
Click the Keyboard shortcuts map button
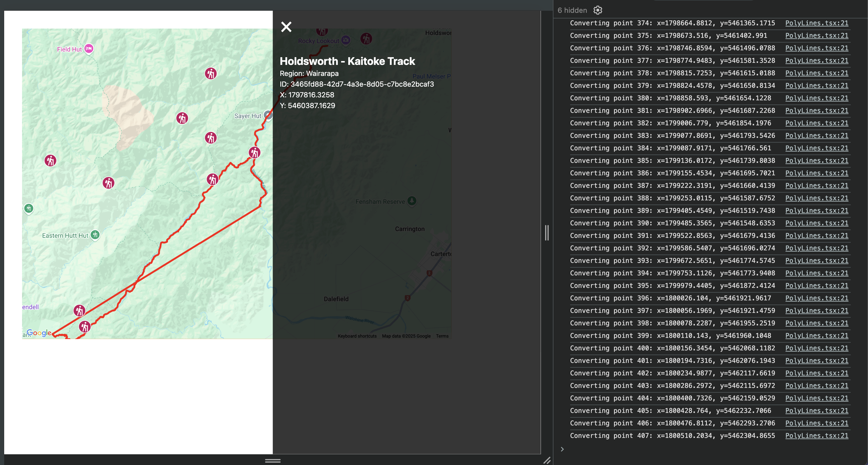point(357,336)
